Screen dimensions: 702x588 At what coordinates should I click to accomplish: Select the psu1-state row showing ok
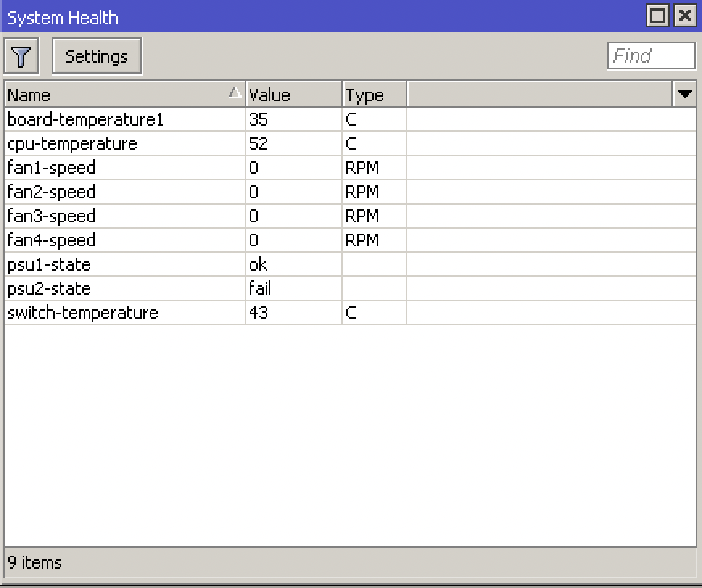(x=121, y=264)
